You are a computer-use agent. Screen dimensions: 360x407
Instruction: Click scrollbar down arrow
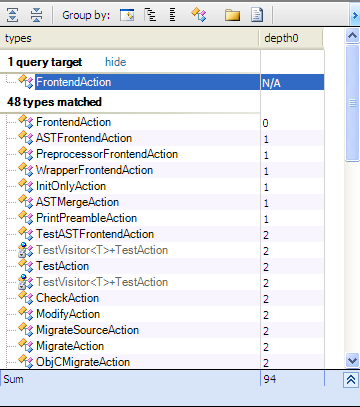point(352,360)
